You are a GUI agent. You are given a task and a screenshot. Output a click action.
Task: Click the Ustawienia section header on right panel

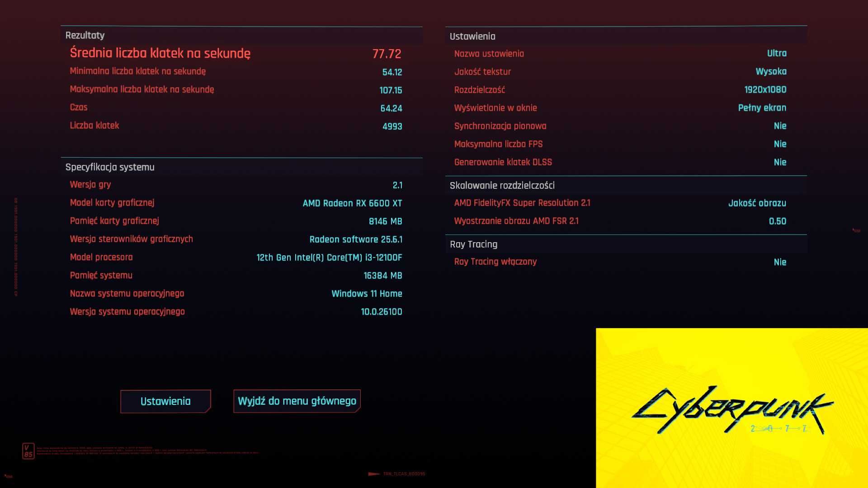point(472,36)
